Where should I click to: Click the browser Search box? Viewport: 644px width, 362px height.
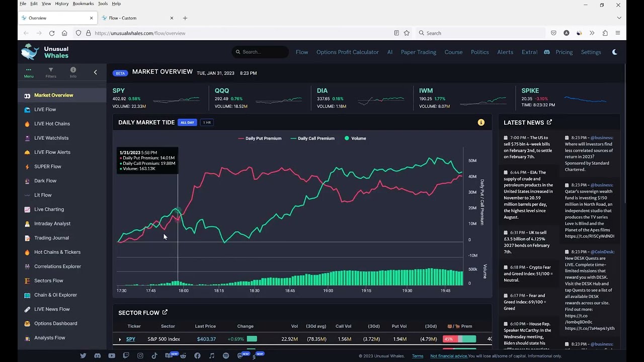480,33
